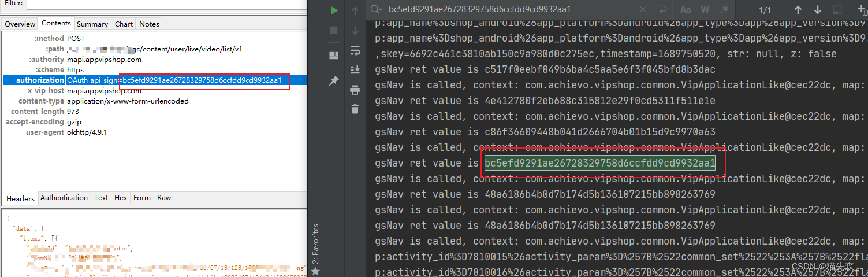The width and height of the screenshot is (868, 277).
Task: Click the open-results-in-window icon
Action: [x=837, y=10]
